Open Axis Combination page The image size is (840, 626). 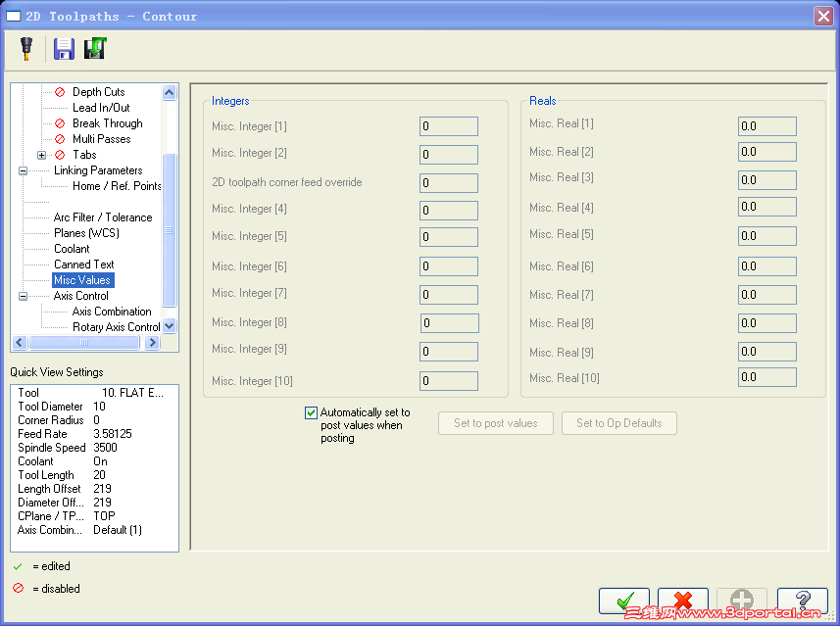tap(112, 312)
